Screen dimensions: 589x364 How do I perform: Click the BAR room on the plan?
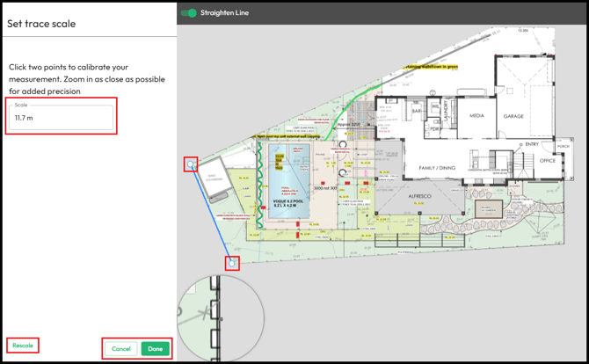tap(418, 112)
